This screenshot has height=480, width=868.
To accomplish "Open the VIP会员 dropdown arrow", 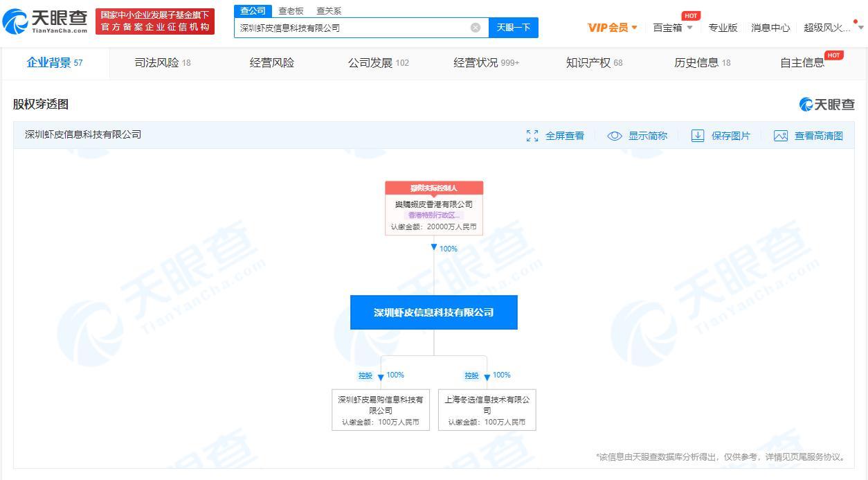I will (x=635, y=28).
